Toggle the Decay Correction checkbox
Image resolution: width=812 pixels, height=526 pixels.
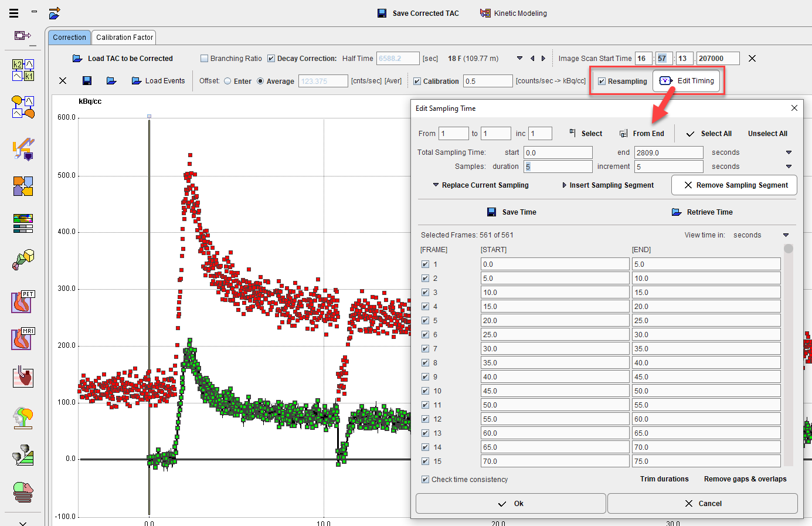click(271, 59)
